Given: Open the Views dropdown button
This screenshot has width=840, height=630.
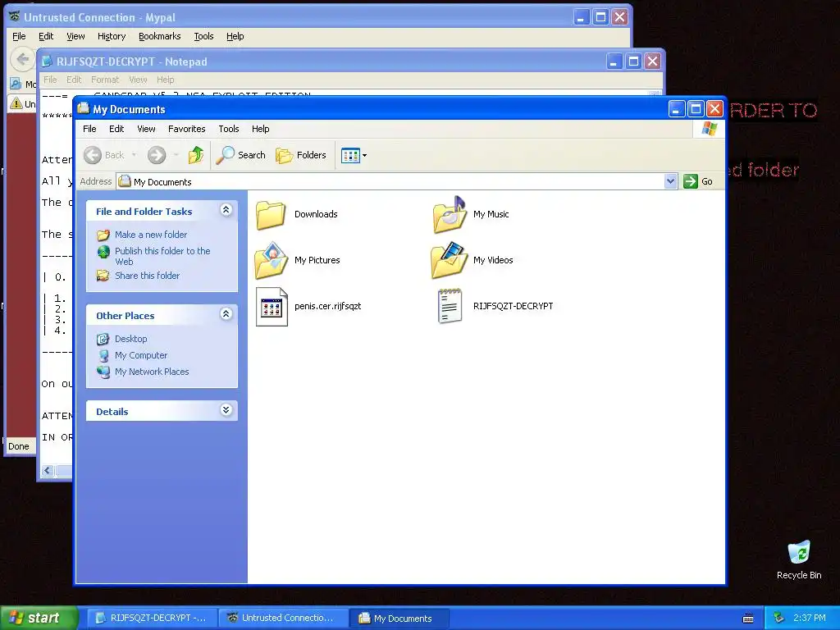Looking at the screenshot, I should tap(354, 155).
